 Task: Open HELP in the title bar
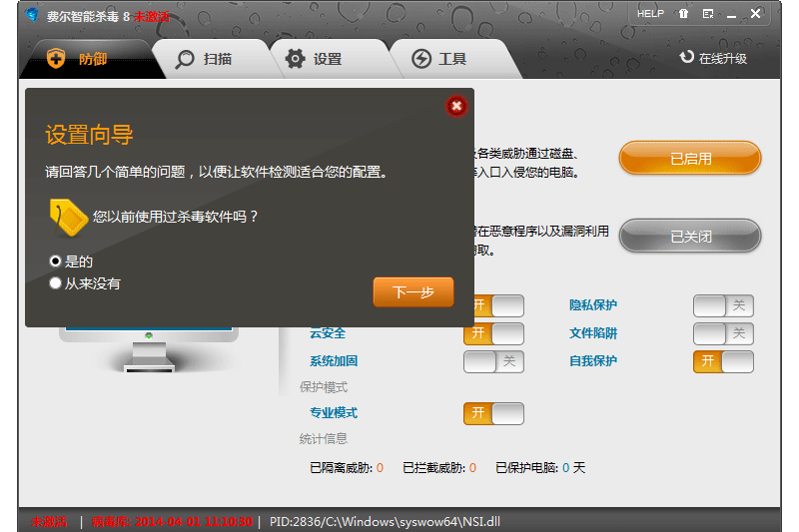coord(651,14)
